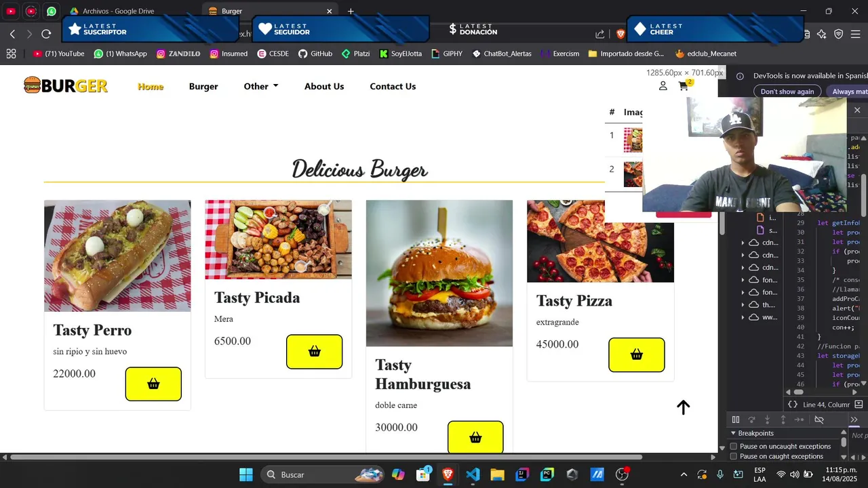The image size is (868, 488).
Task: Switch to the pinned WhatsApp tab
Action: [52, 12]
